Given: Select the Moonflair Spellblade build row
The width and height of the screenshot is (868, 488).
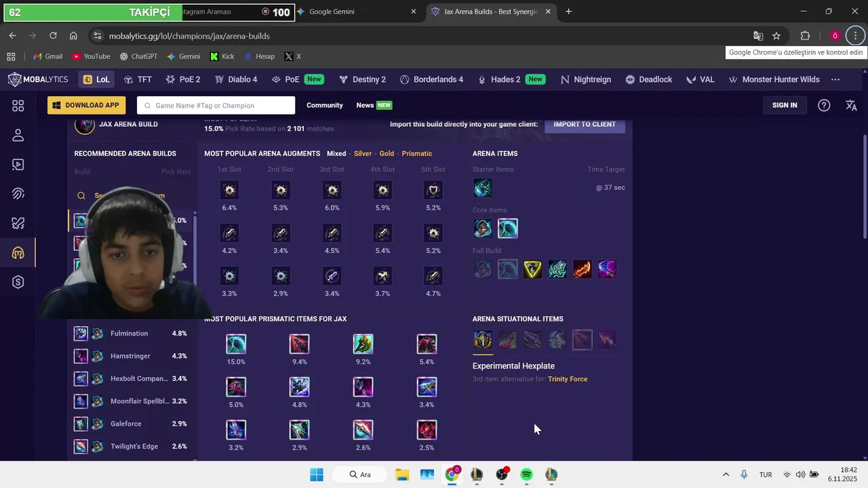Looking at the screenshot, I should pyautogui.click(x=130, y=401).
